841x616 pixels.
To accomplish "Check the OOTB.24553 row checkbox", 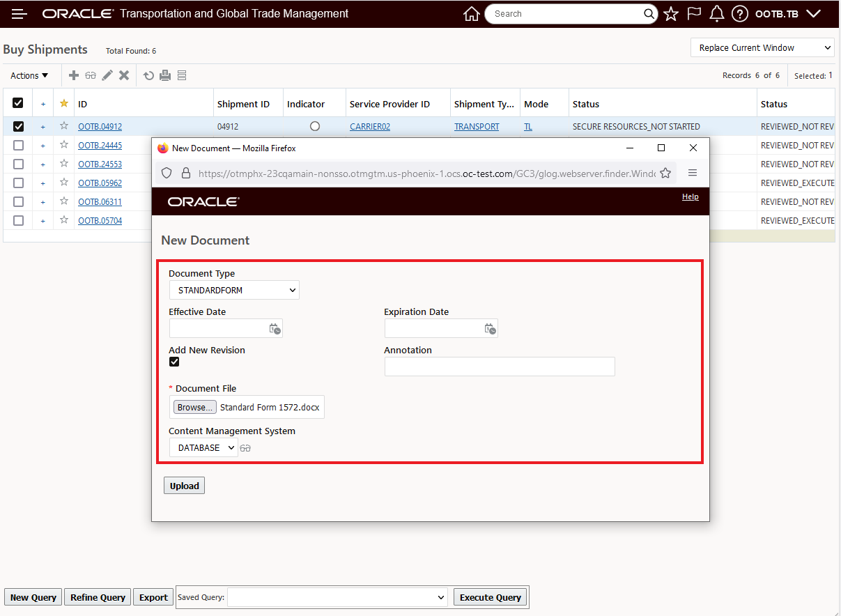I will (x=18, y=164).
